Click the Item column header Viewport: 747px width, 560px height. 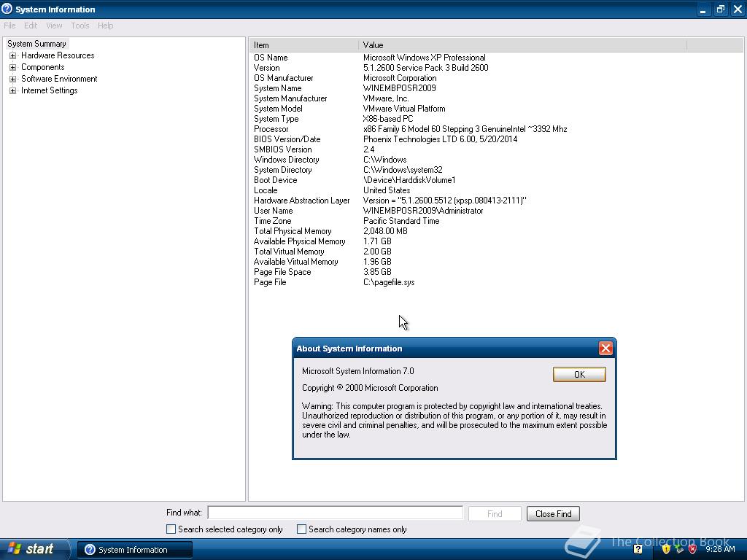point(303,45)
